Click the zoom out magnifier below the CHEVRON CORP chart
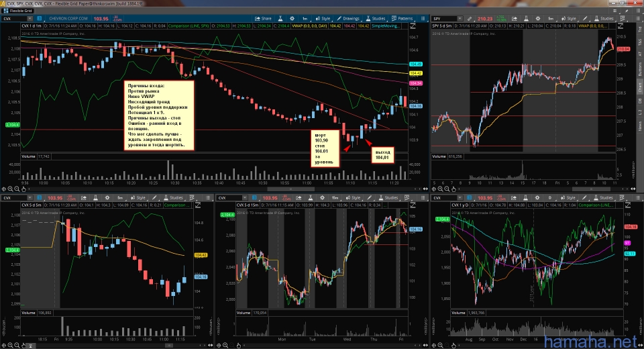 point(17,189)
